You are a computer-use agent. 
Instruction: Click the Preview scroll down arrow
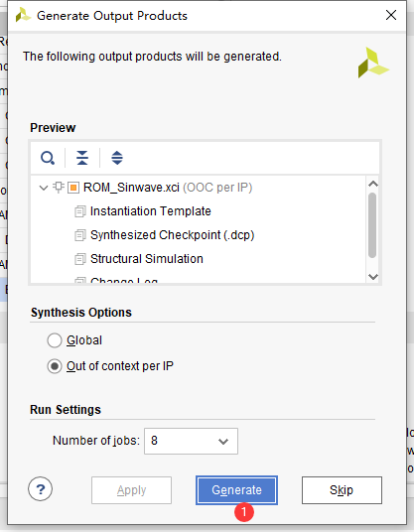373,277
